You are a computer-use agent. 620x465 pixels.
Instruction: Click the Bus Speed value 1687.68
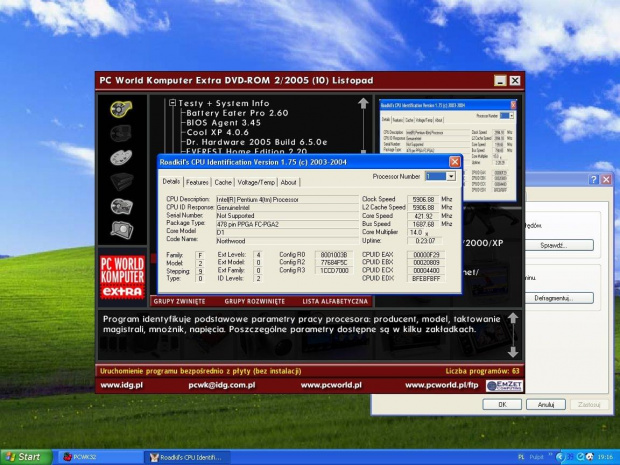423,224
